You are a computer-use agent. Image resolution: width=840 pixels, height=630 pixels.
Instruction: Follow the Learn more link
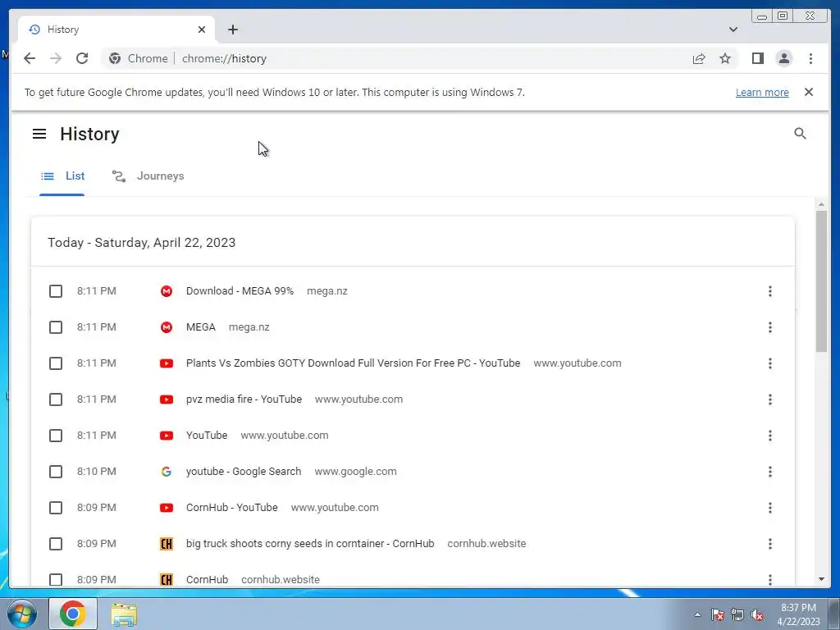pyautogui.click(x=762, y=92)
